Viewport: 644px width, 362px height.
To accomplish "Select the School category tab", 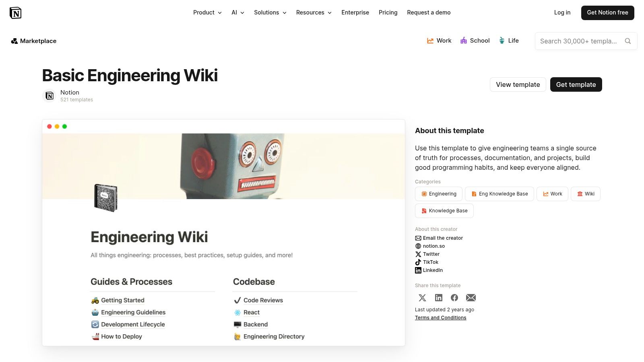I will (475, 41).
